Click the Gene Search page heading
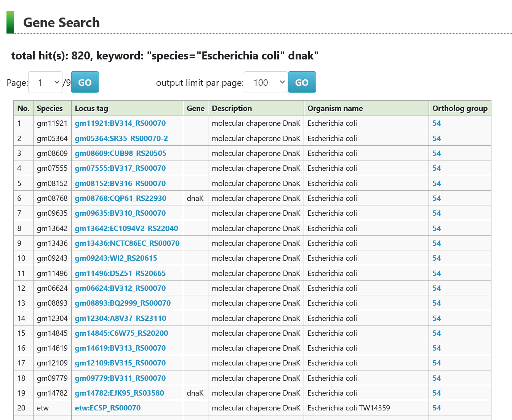 [x=61, y=22]
